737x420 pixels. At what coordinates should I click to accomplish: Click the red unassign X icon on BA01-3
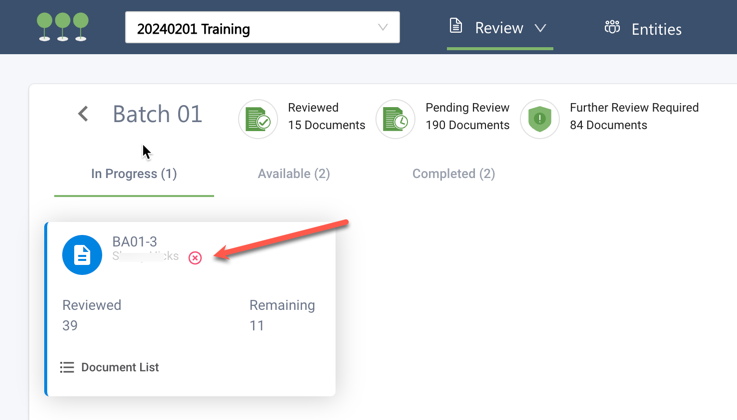click(x=195, y=258)
